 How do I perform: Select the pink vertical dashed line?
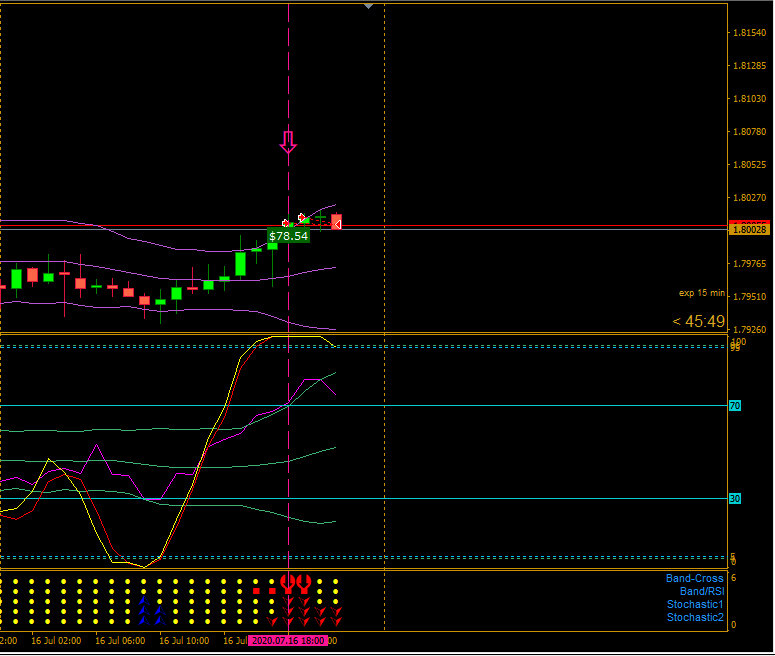pos(289,316)
